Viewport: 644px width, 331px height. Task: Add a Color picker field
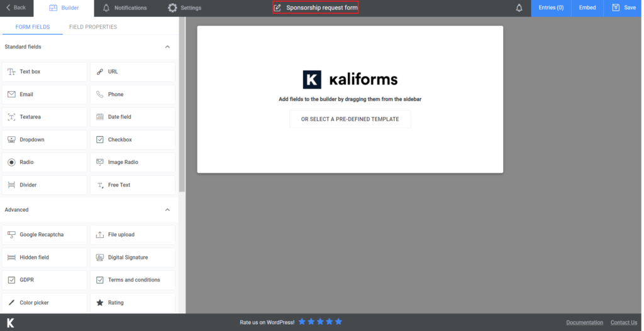[x=45, y=303]
